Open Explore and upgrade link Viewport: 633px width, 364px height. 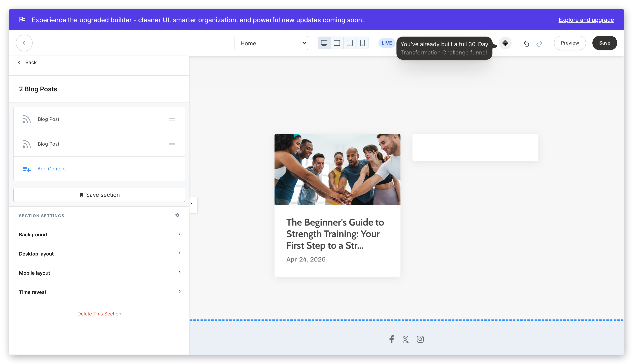[x=586, y=20]
